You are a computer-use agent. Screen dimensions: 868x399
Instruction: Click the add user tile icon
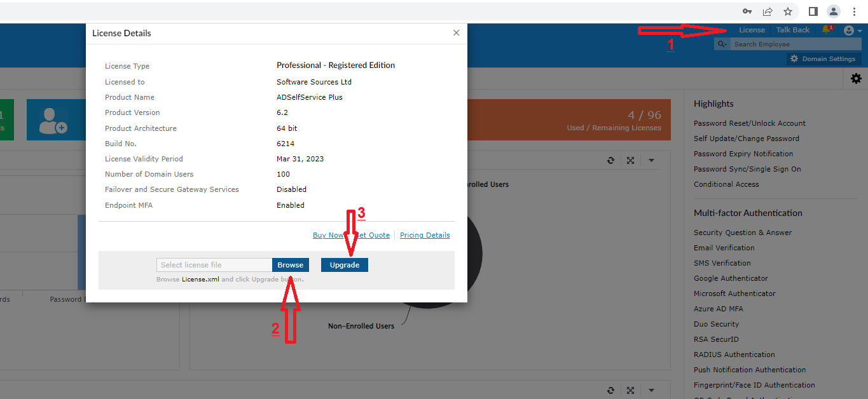(52, 120)
